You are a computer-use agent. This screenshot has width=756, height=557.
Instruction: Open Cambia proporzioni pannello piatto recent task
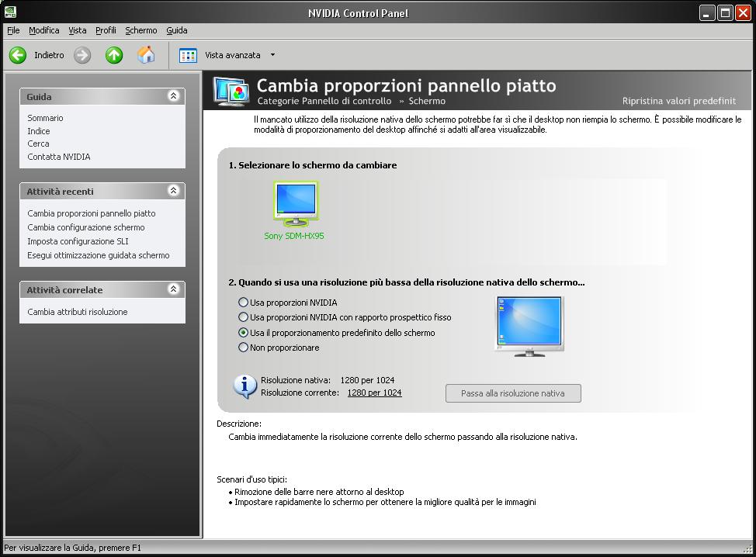tap(91, 213)
